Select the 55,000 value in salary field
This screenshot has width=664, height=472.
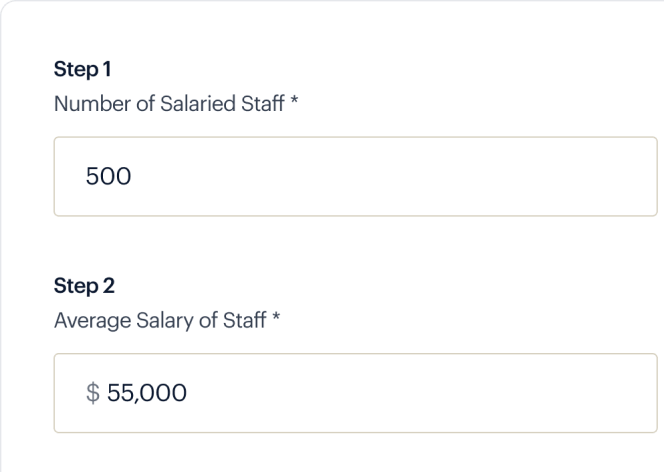(x=147, y=393)
